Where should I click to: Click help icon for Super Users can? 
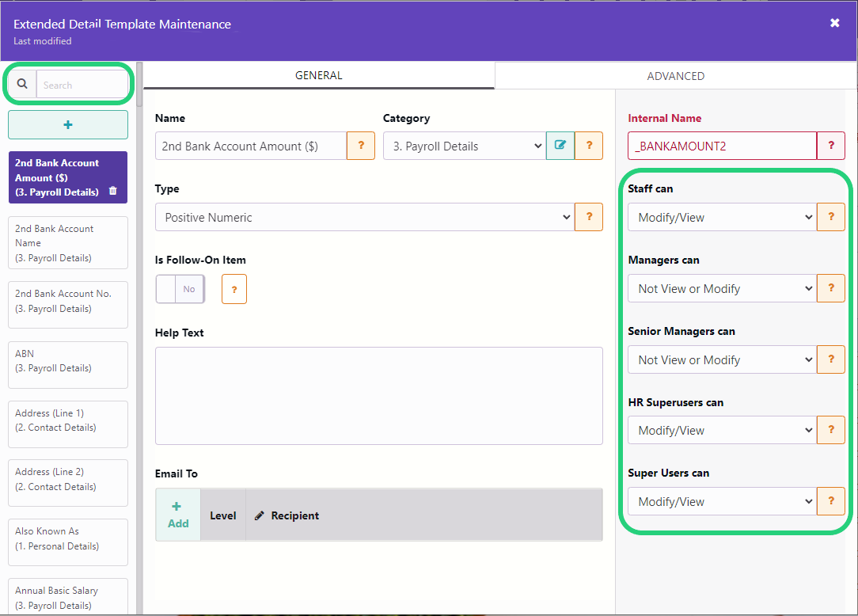pyautogui.click(x=830, y=501)
